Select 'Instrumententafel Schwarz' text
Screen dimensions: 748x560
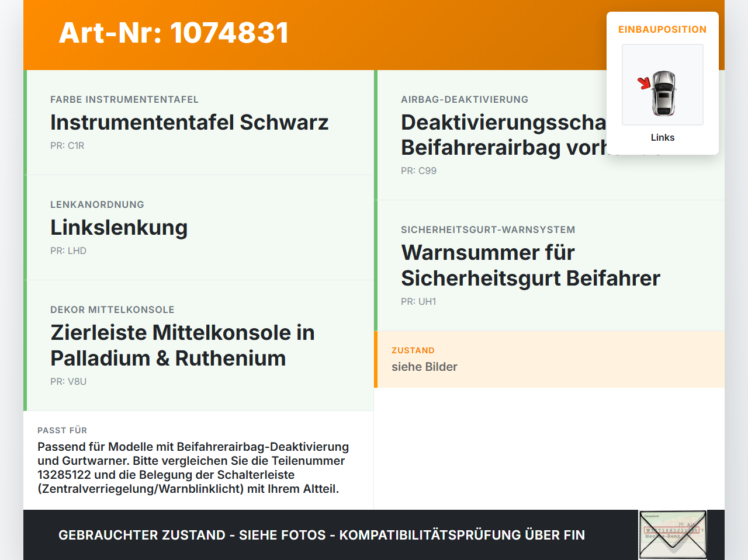[189, 122]
